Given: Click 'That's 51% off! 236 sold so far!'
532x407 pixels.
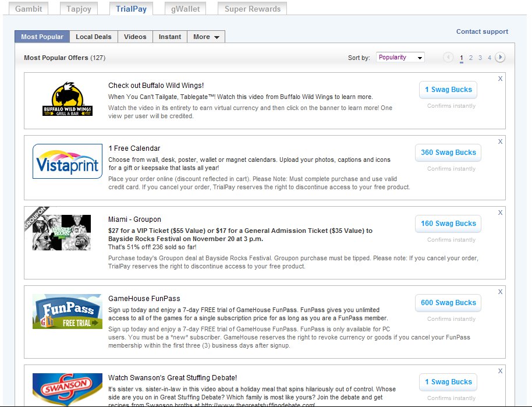Looking at the screenshot, I should pos(152,247).
